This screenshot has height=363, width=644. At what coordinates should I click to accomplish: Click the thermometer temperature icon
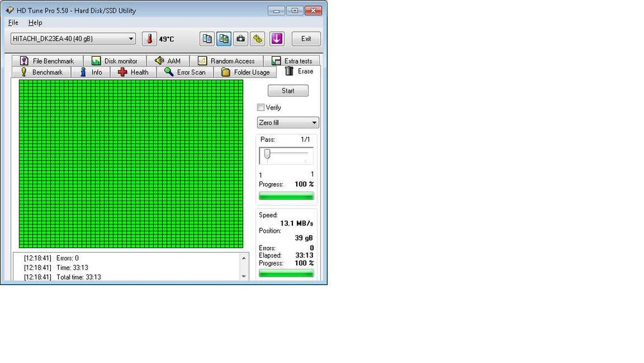(149, 39)
